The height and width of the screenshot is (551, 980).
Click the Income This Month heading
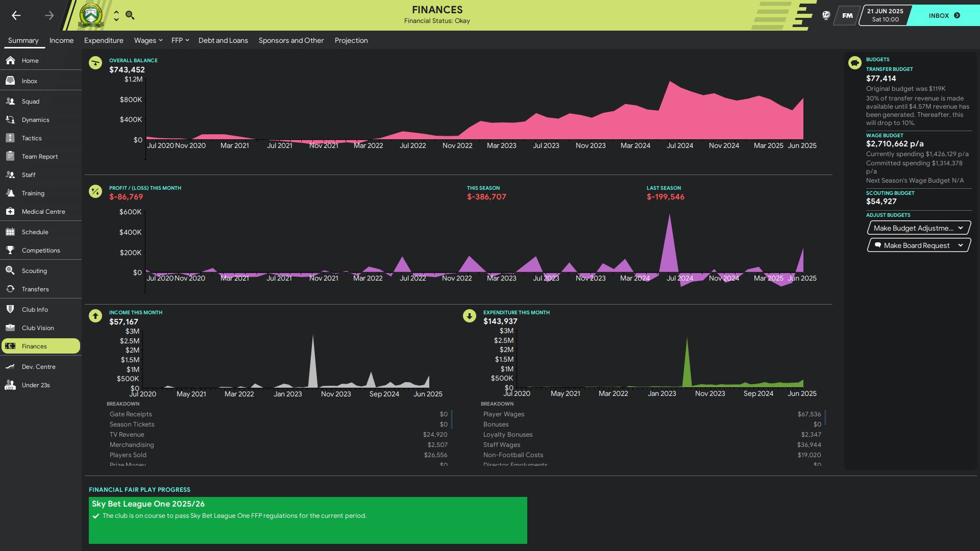pyautogui.click(x=136, y=312)
